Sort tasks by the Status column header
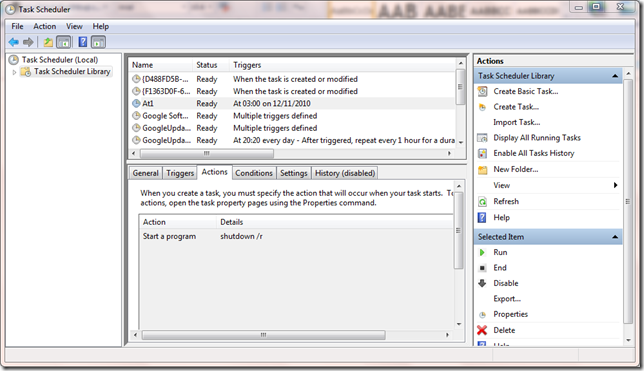The width and height of the screenshot is (644, 371). (211, 65)
